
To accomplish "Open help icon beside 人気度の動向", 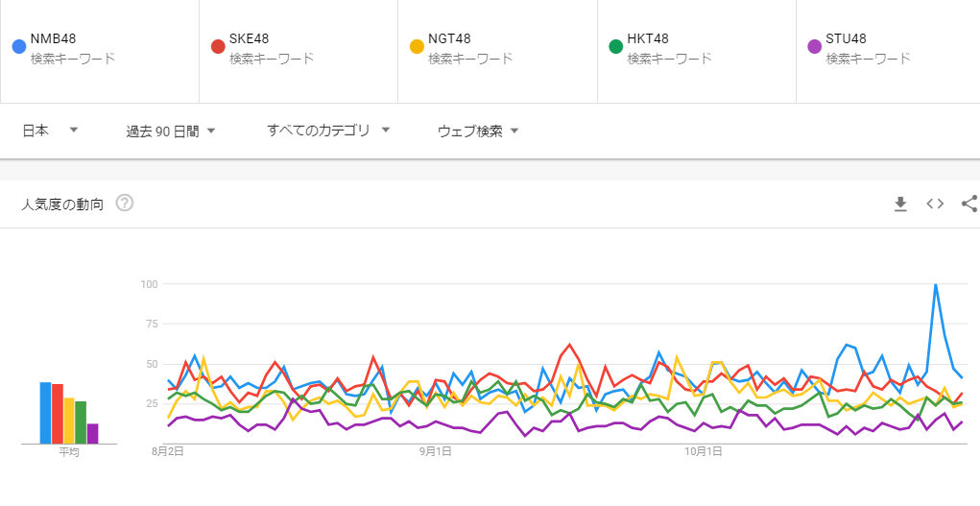I will pos(124,204).
